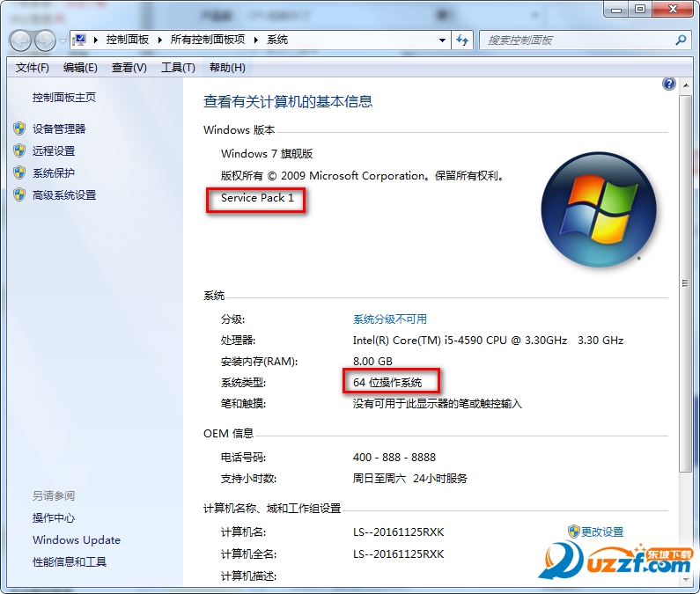Viewport: 700px width, 594px height.
Task: Expand the arrow before 系统 breadcrumb
Action: click(256, 40)
